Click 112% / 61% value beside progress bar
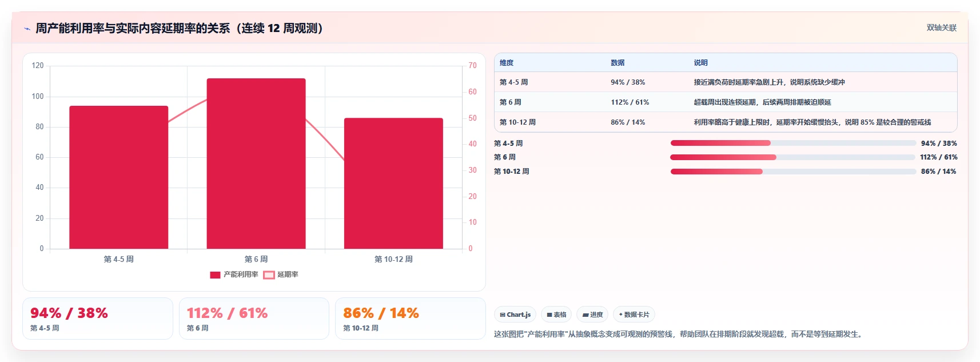The image size is (980, 362). point(939,157)
